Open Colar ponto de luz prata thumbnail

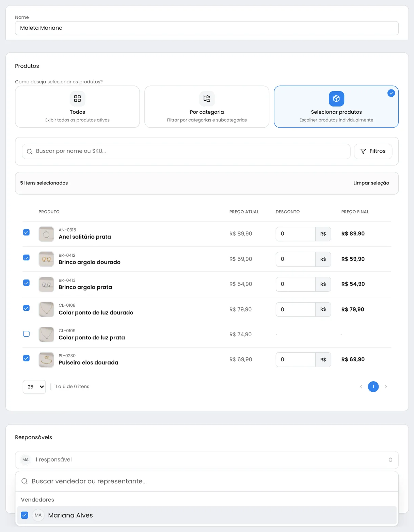tap(46, 335)
